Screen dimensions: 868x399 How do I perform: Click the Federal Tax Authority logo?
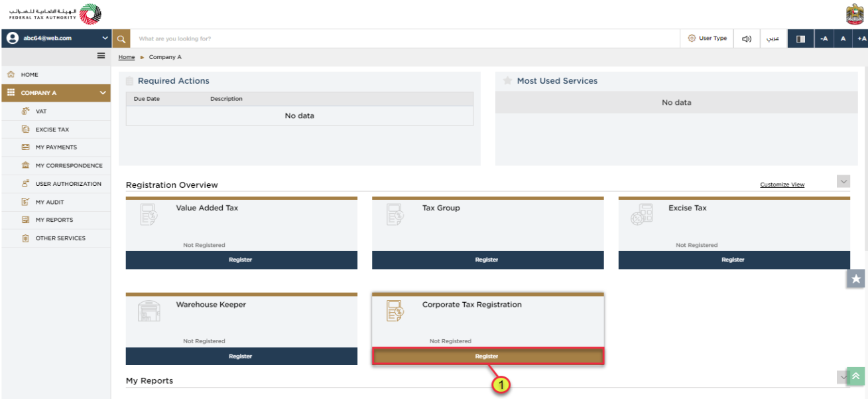(56, 13)
